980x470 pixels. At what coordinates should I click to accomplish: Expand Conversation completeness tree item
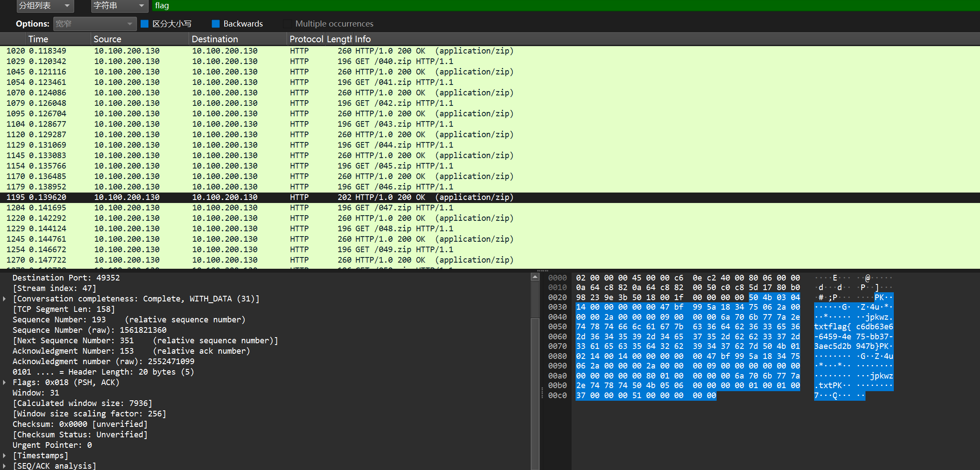4,299
